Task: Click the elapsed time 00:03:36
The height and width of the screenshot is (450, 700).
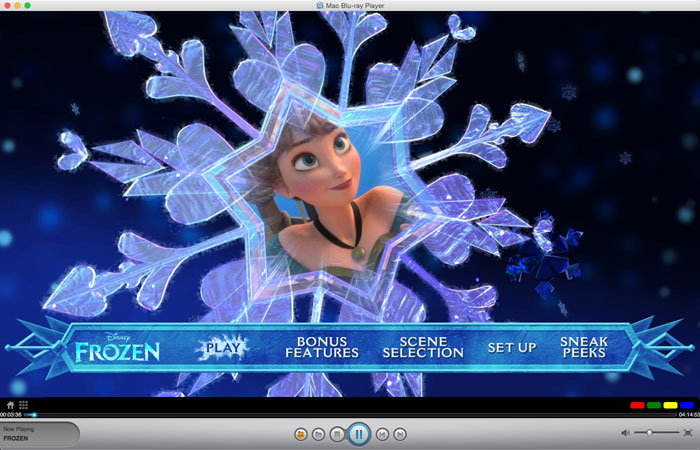Action: click(x=11, y=415)
